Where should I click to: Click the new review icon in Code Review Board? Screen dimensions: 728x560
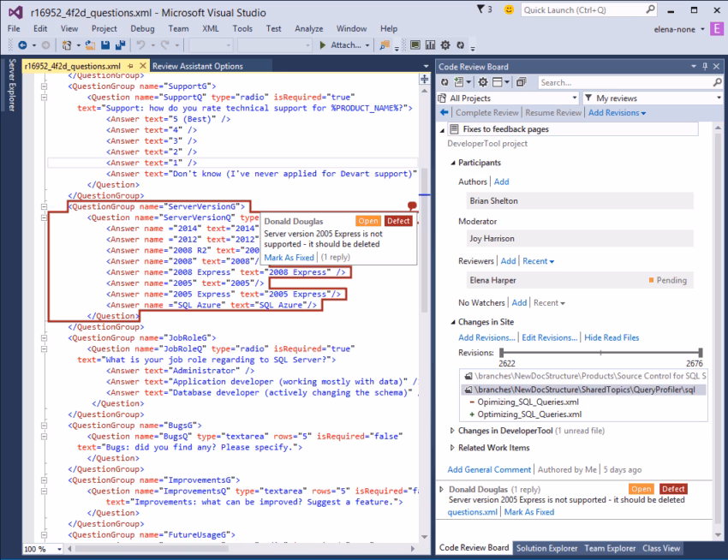[x=459, y=81]
